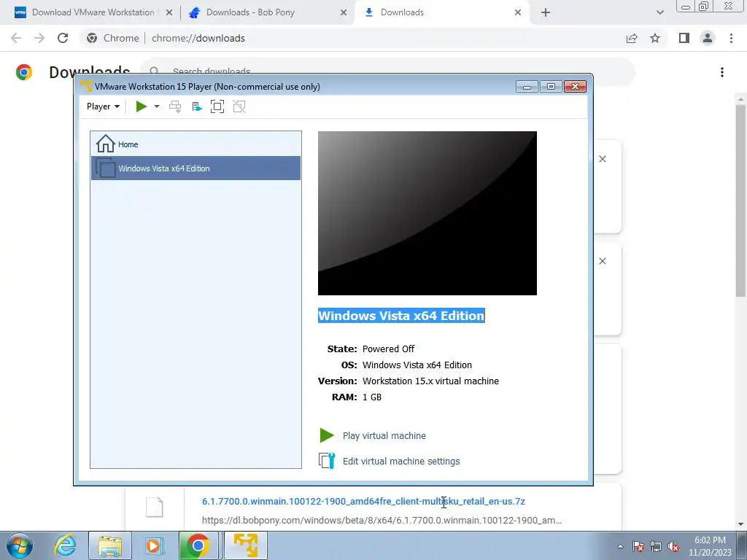Open 6.1.7700.0.winmain 7z file link
747x560 pixels.
tap(363, 502)
